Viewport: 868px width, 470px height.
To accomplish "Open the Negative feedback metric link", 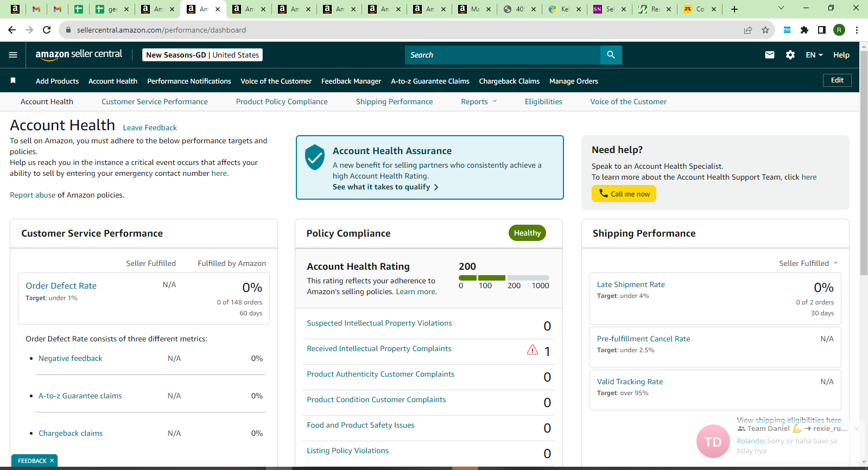I will pos(71,358).
